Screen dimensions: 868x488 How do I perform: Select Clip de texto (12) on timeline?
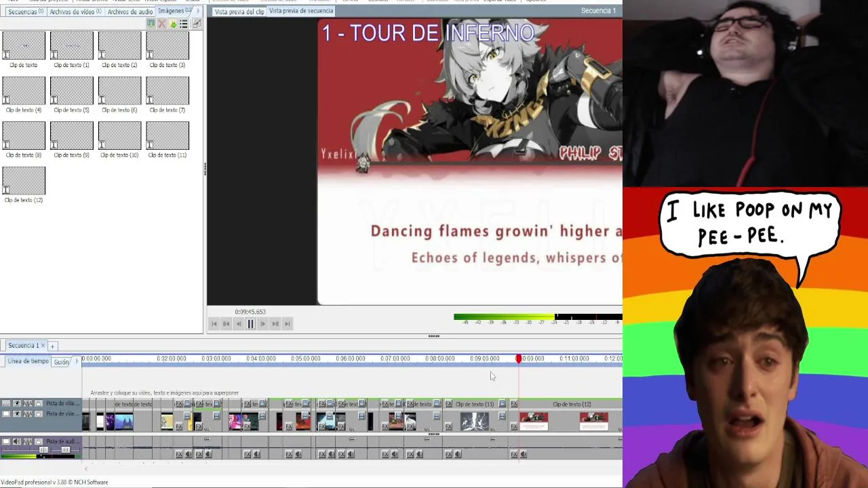pyautogui.click(x=572, y=404)
